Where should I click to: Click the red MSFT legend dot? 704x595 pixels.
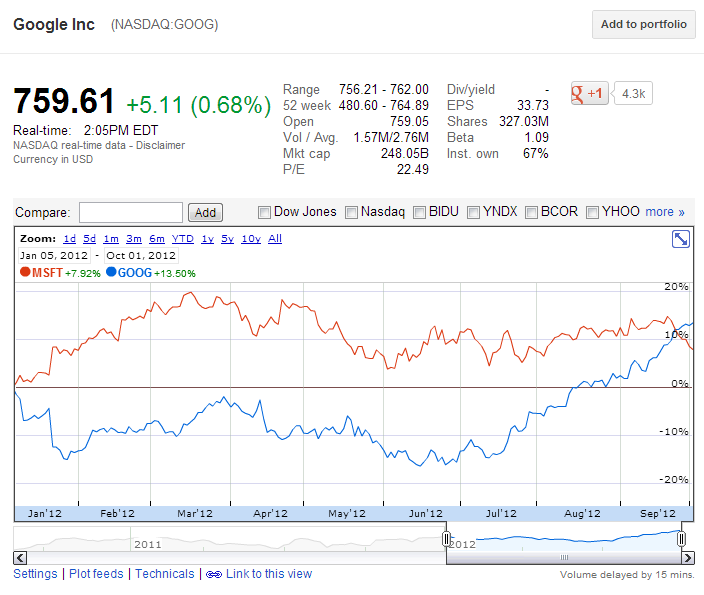click(25, 272)
